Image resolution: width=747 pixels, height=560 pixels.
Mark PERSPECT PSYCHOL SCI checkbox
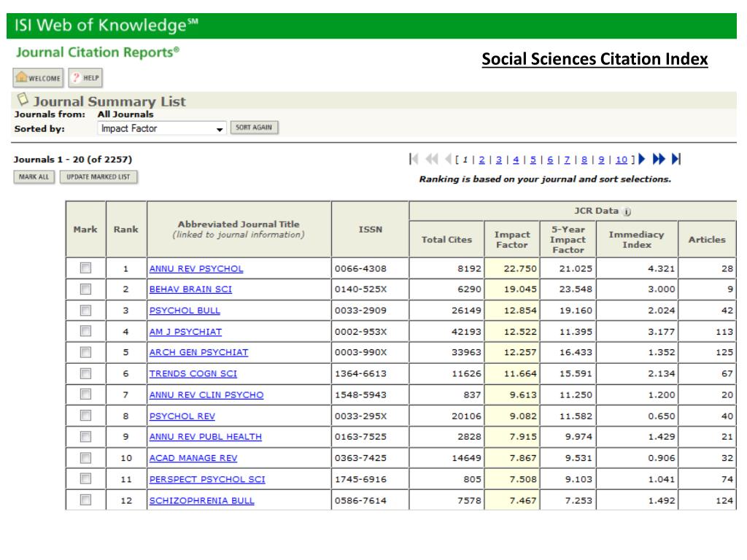pyautogui.click(x=86, y=478)
